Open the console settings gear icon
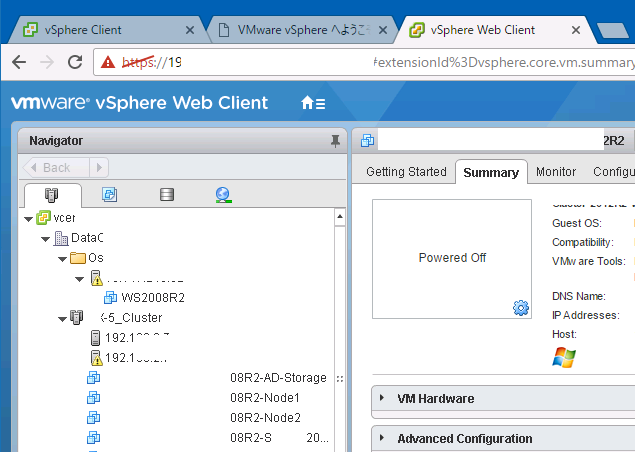 tap(521, 308)
